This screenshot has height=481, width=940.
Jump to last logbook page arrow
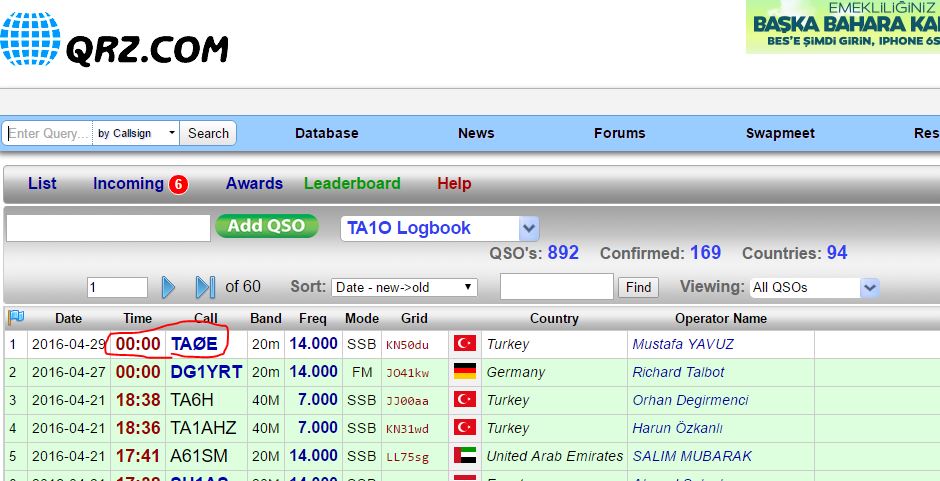[206, 287]
